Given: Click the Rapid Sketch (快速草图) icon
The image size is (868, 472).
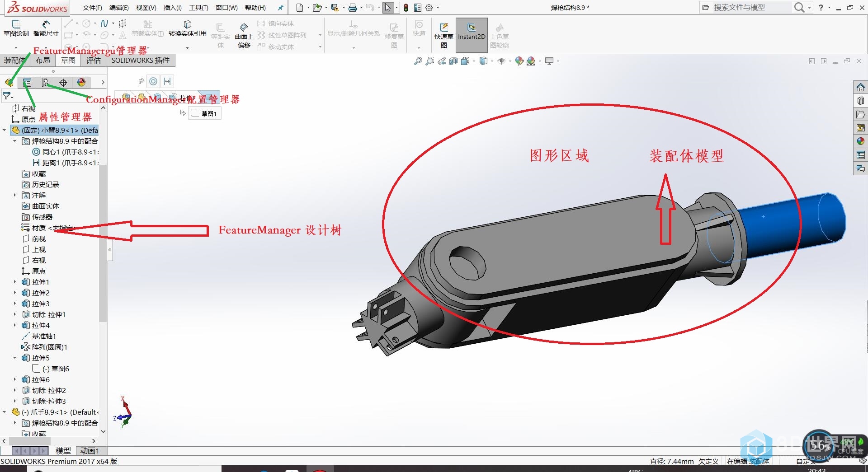Looking at the screenshot, I should 443,35.
